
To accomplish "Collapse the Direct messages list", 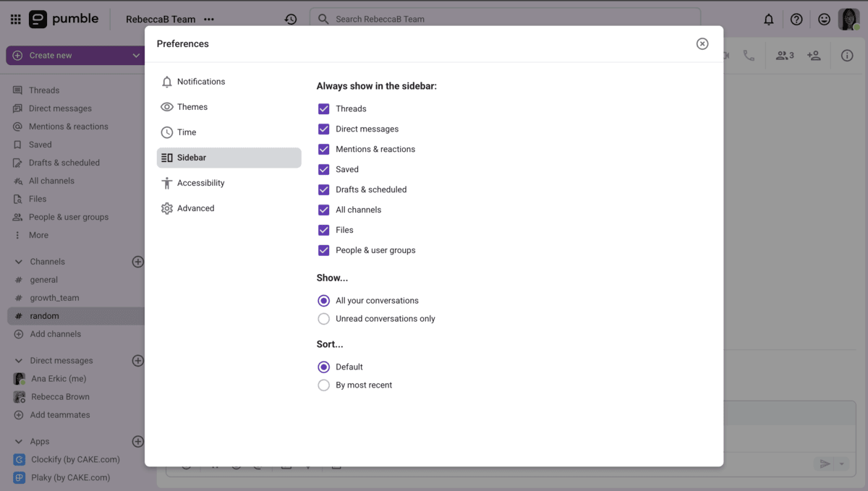I will 17,360.
